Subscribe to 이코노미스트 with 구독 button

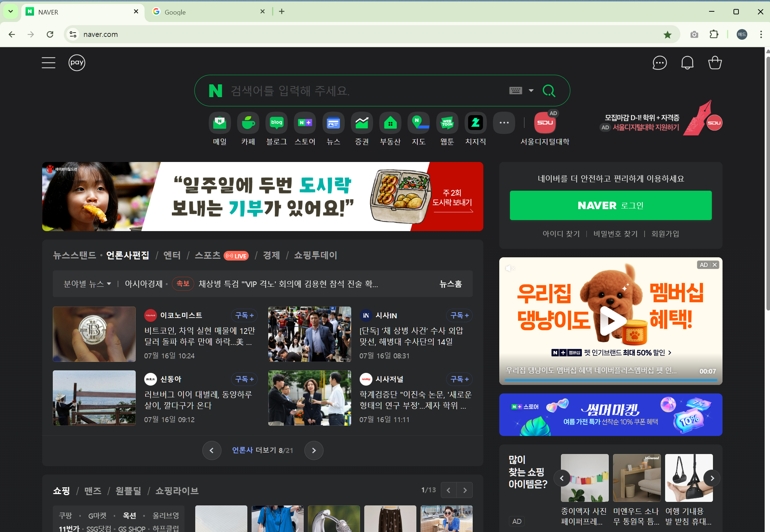[x=244, y=315]
